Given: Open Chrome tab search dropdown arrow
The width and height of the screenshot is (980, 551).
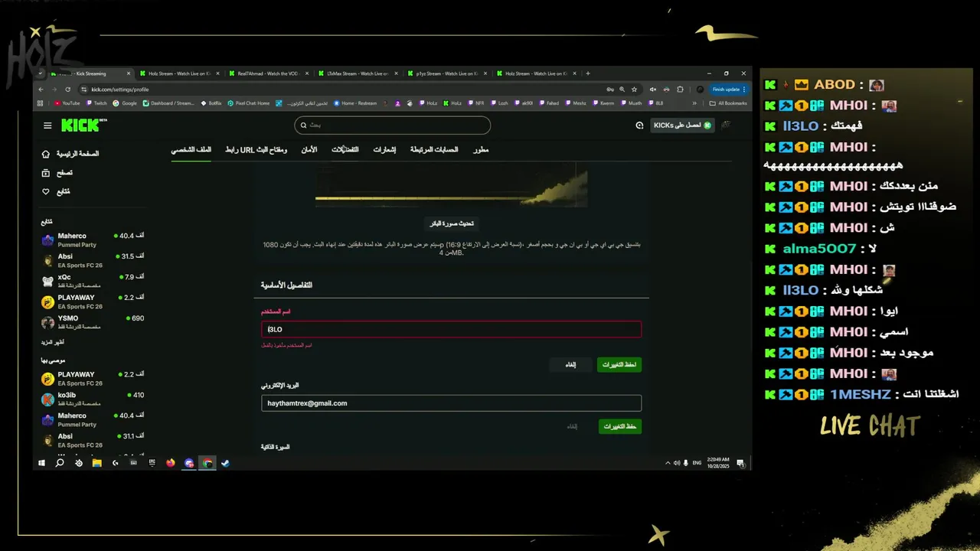Looking at the screenshot, I should 41,73.
